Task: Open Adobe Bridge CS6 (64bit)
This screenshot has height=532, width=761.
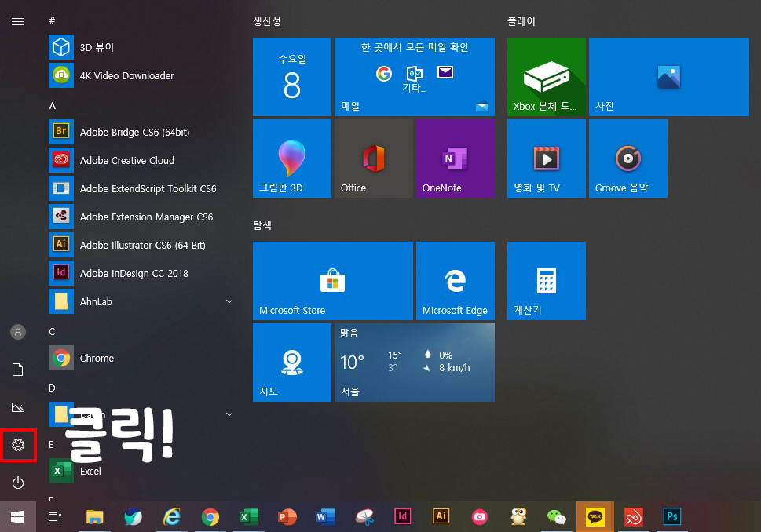Action: (141, 132)
